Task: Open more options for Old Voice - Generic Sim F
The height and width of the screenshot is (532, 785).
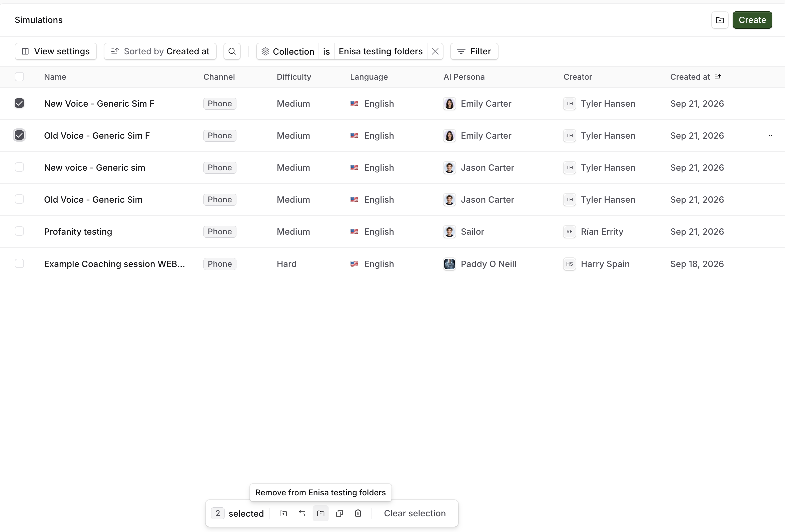Action: click(x=771, y=136)
